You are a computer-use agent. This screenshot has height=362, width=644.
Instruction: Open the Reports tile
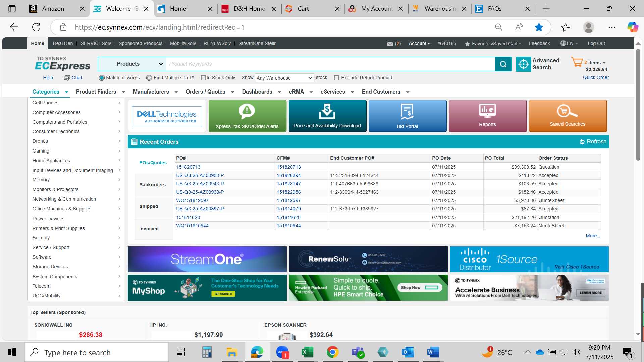click(x=488, y=116)
